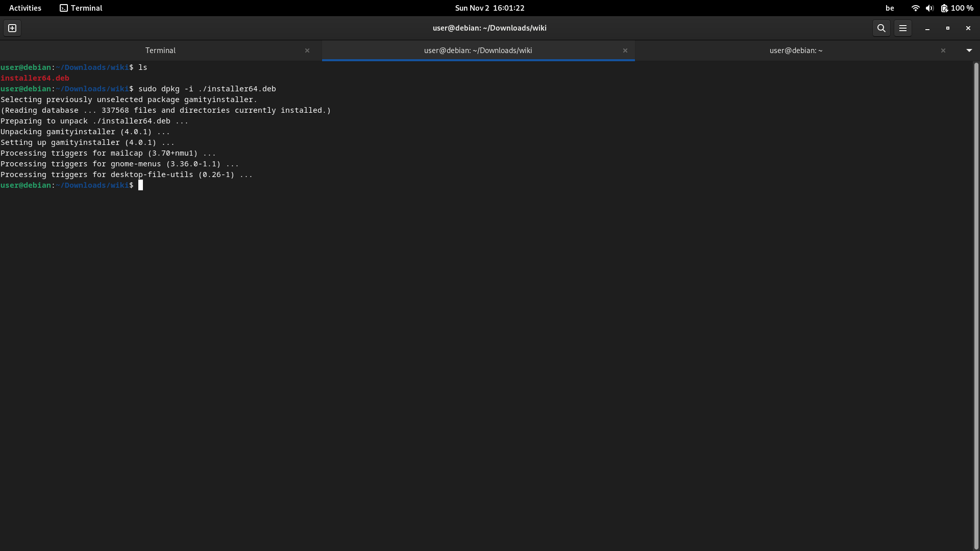Select the keyboard layout indicator showing be

[890, 8]
